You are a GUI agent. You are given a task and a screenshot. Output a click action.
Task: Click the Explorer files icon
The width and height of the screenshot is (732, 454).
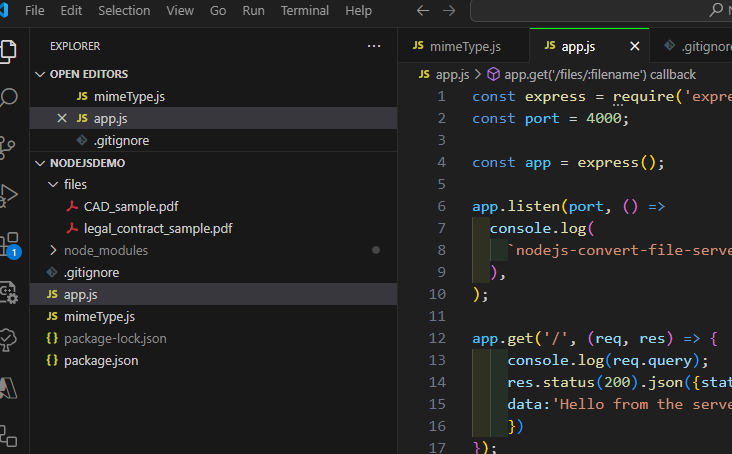(9, 50)
